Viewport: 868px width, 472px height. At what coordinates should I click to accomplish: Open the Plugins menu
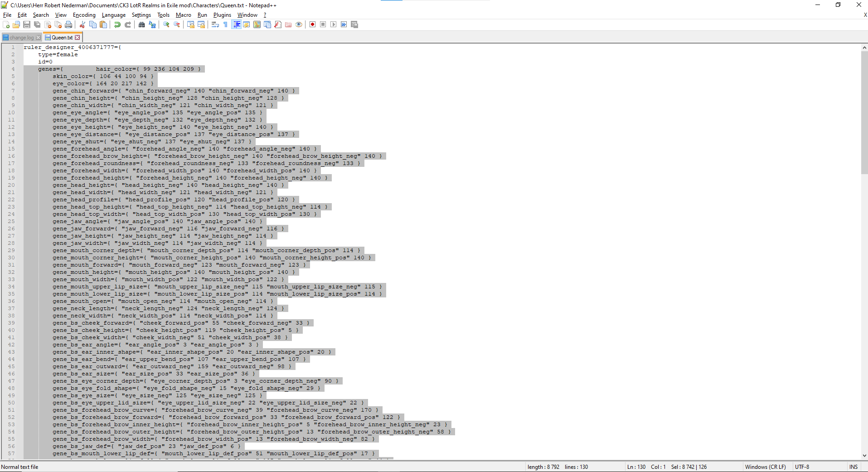pyautogui.click(x=222, y=15)
